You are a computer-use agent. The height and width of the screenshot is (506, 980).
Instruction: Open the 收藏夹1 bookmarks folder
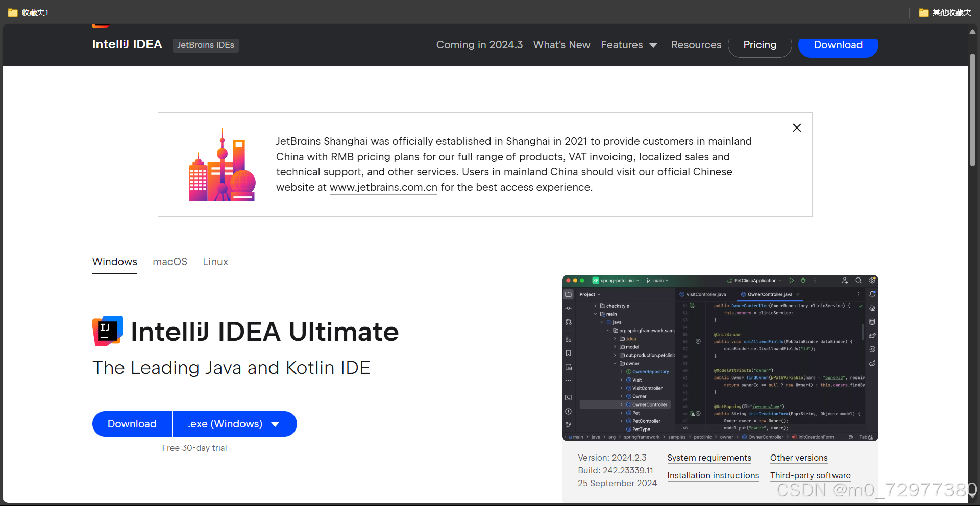click(28, 12)
